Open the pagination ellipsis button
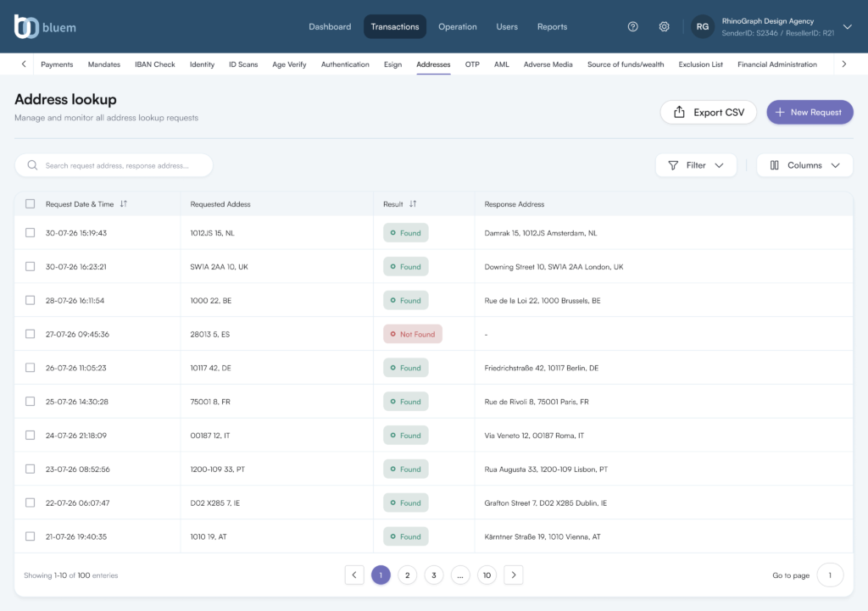 [x=460, y=575]
